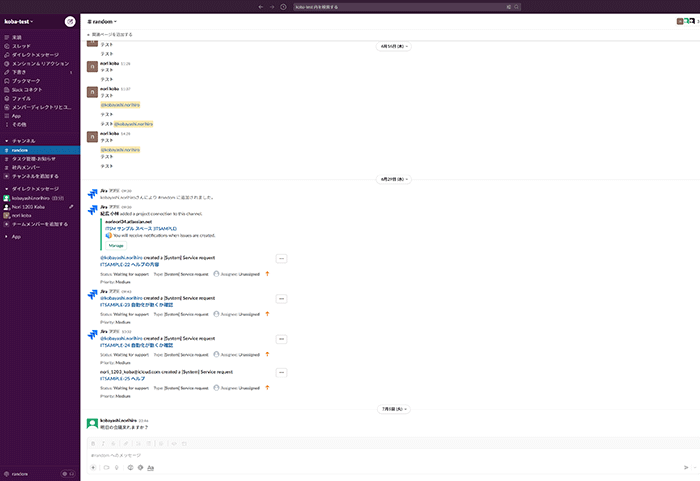Expand the App section at sidebar bottom
700x481 pixels.
click(x=6, y=237)
